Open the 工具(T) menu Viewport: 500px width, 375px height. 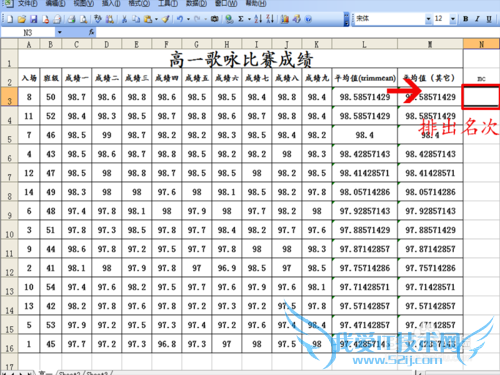coord(168,4)
